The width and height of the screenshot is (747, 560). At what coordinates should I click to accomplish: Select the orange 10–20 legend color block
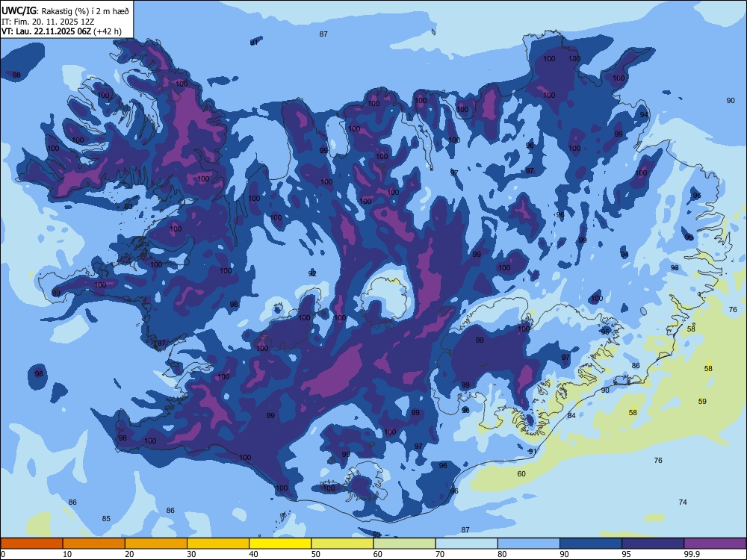click(94, 544)
